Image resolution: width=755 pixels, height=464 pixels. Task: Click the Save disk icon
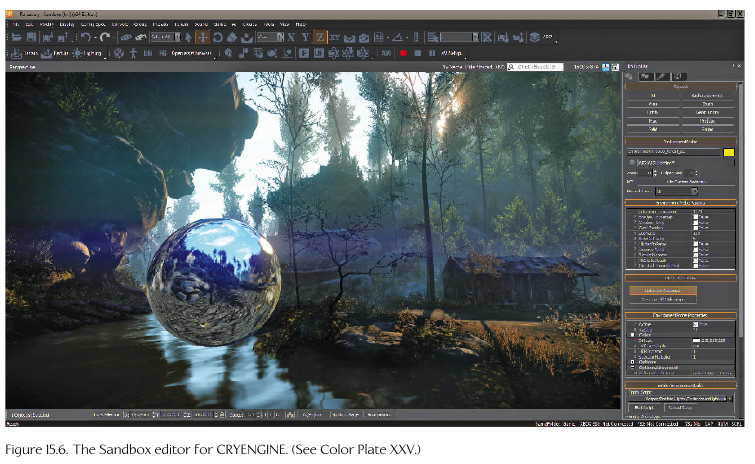point(33,37)
